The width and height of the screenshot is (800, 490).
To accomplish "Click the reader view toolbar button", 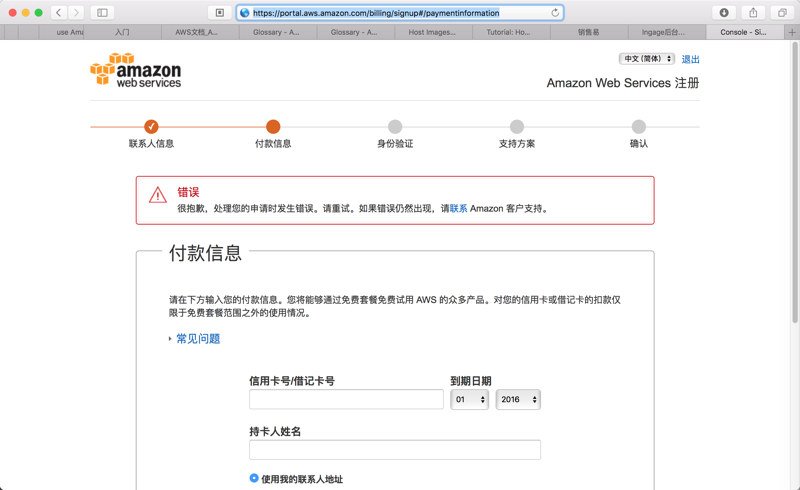I will coord(220,13).
